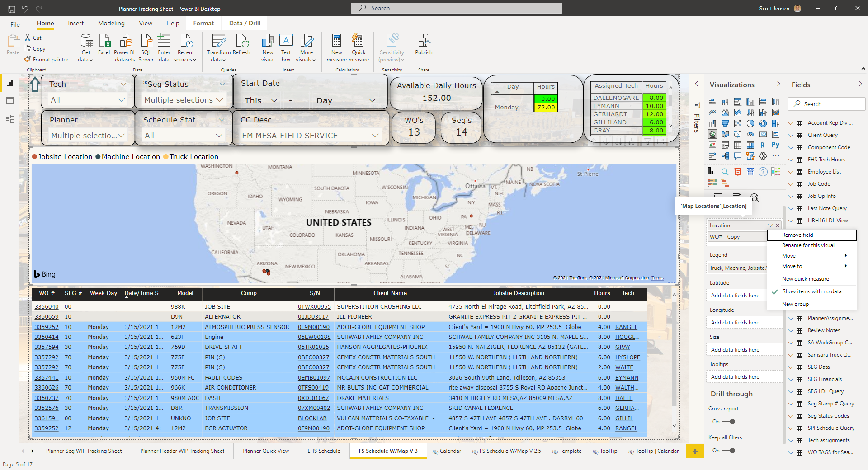Select the HTML5 custom visual icon

click(738, 171)
